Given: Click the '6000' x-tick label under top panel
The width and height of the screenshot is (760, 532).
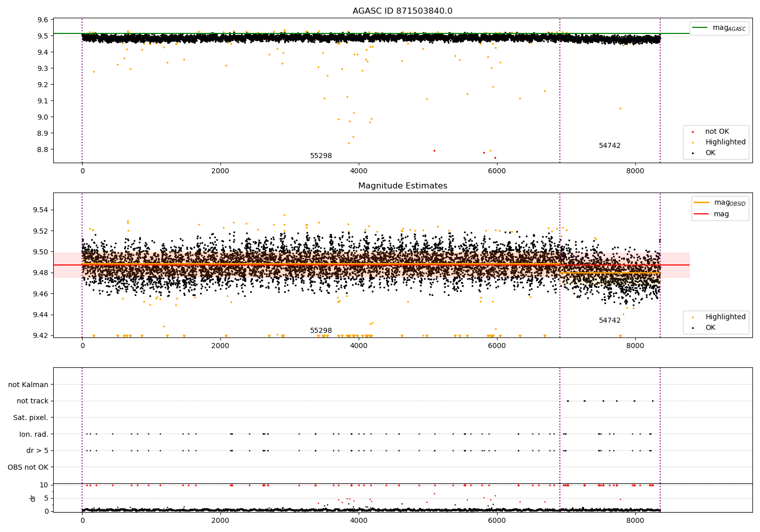Looking at the screenshot, I should (497, 171).
